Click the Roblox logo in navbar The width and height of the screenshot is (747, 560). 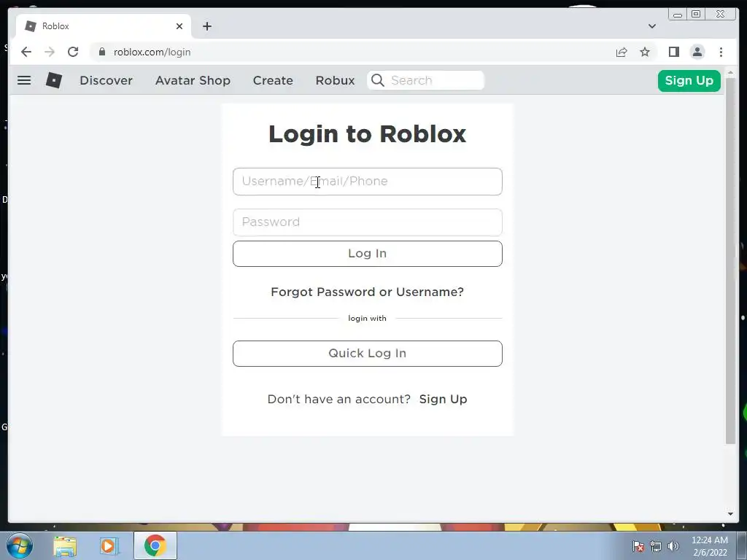tap(54, 80)
